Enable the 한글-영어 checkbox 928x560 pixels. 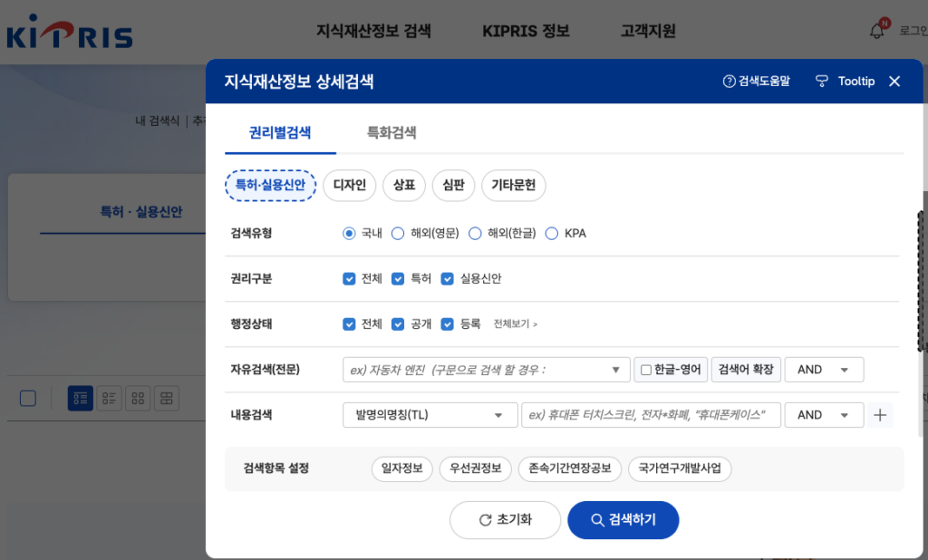coord(646,370)
